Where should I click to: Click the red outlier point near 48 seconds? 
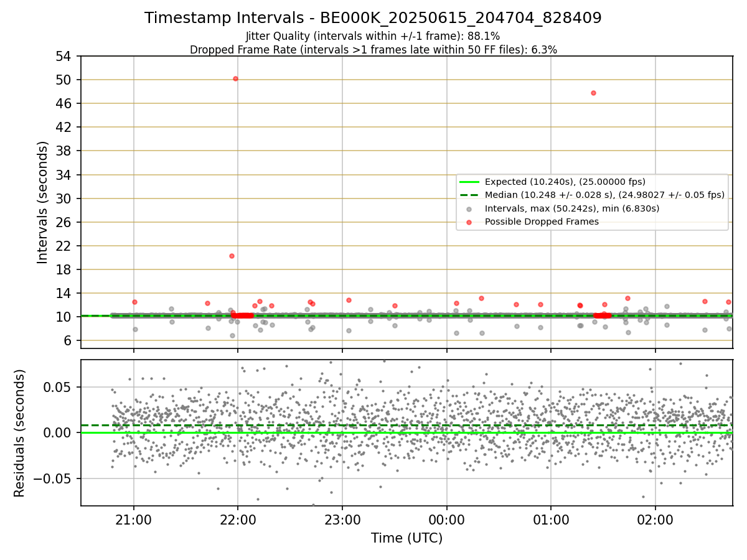click(x=593, y=93)
